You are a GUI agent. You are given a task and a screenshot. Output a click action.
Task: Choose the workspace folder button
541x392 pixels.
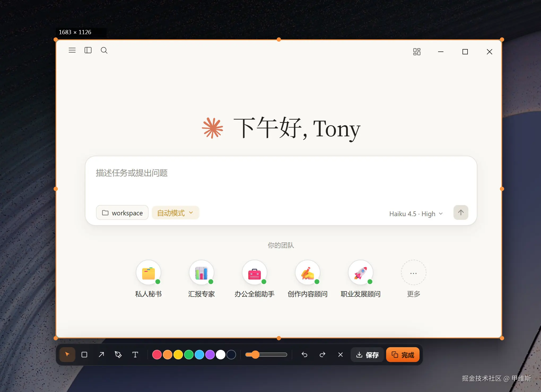click(122, 213)
